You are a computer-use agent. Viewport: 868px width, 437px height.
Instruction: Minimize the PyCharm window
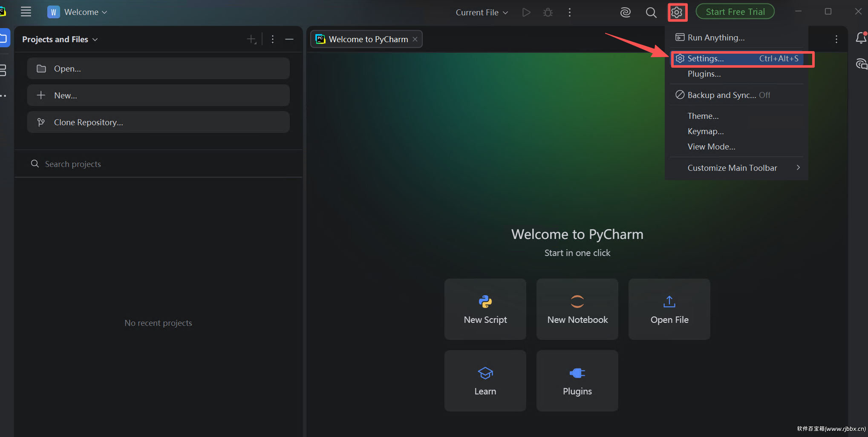(798, 11)
